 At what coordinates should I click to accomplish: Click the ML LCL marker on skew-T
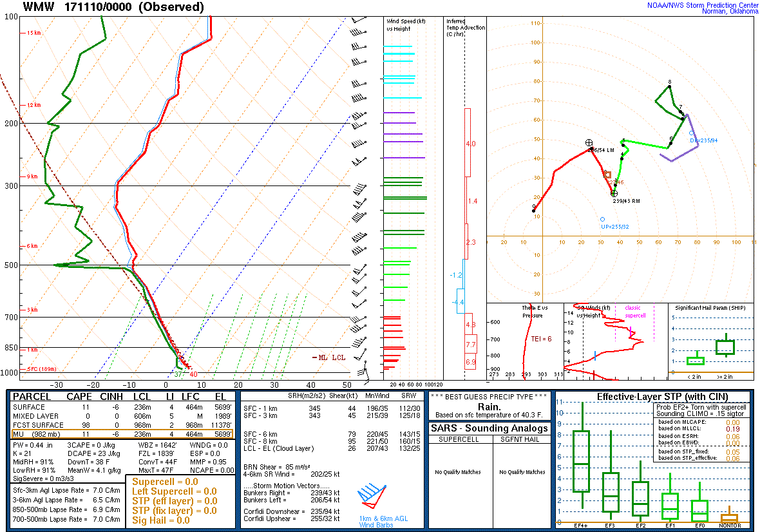pyautogui.click(x=328, y=357)
